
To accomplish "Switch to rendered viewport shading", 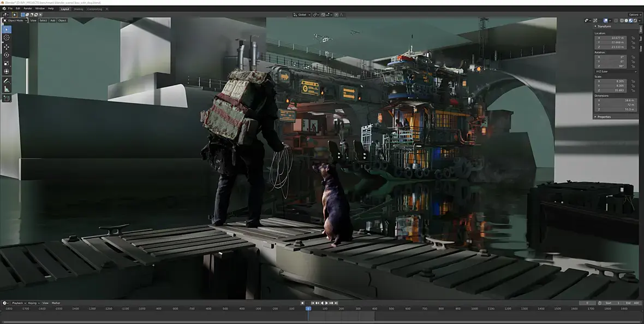I will click(x=634, y=20).
